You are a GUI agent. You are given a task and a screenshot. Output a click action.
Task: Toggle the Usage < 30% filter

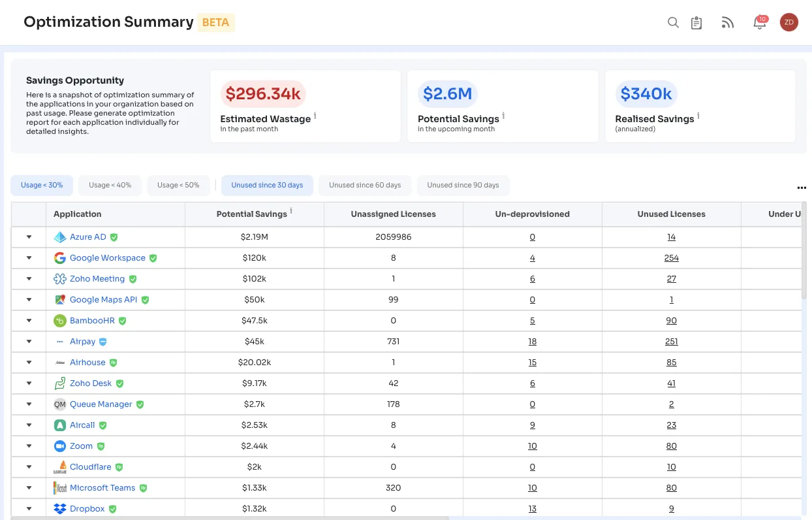(x=42, y=186)
